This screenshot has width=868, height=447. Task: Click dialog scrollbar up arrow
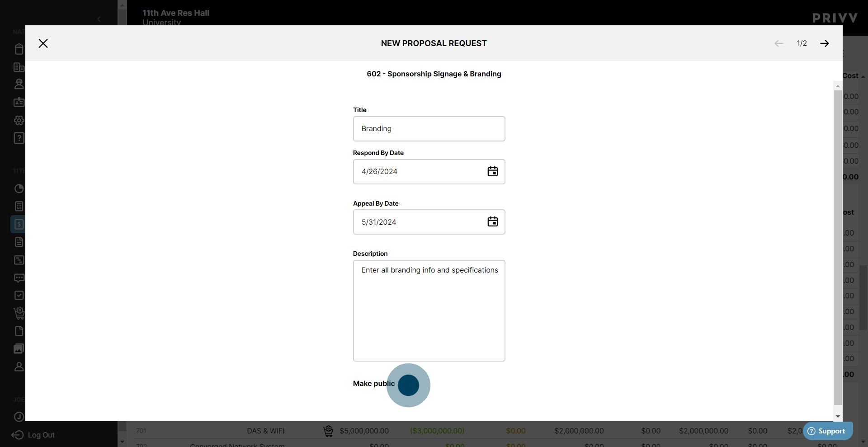point(838,86)
